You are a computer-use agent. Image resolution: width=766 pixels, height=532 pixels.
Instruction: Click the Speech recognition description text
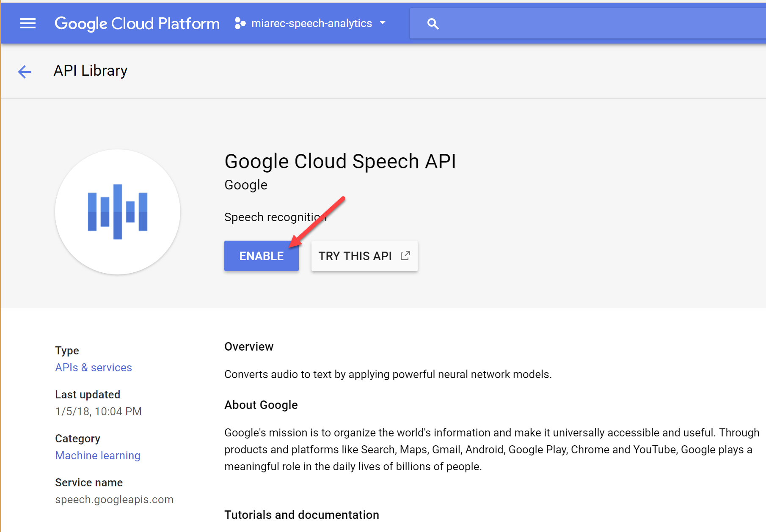tap(276, 217)
